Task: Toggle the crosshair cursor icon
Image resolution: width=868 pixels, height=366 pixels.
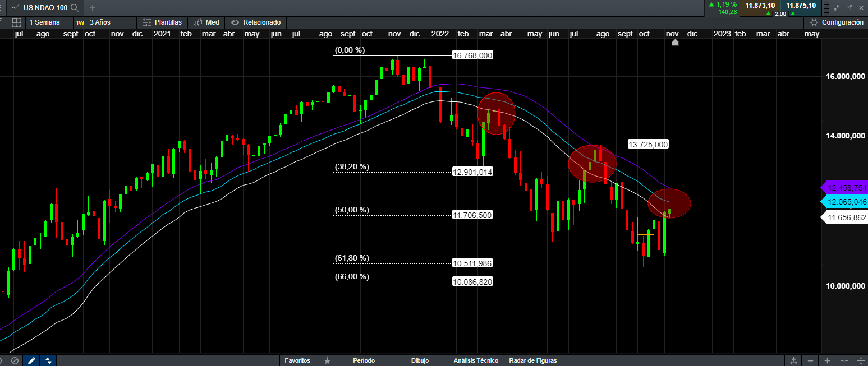Action: click(x=844, y=360)
